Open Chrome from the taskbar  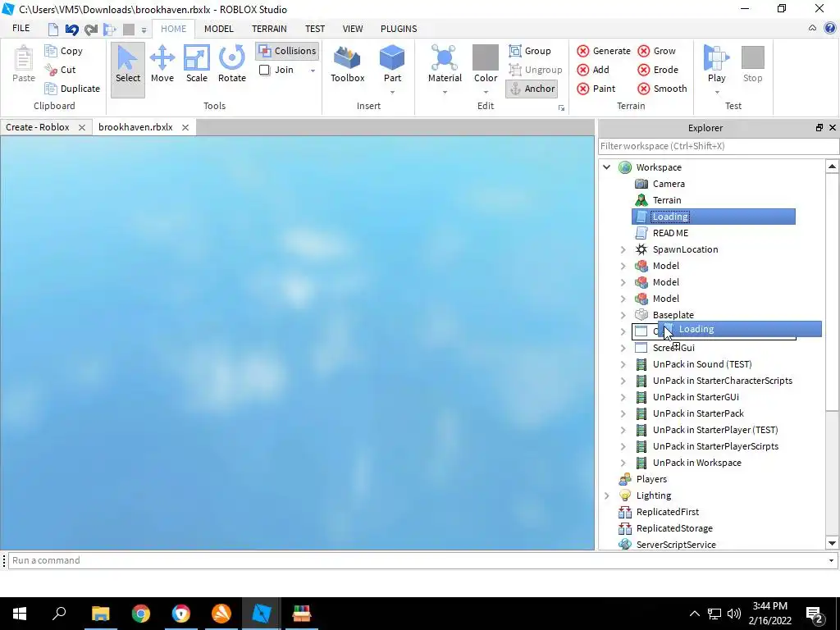tap(141, 614)
